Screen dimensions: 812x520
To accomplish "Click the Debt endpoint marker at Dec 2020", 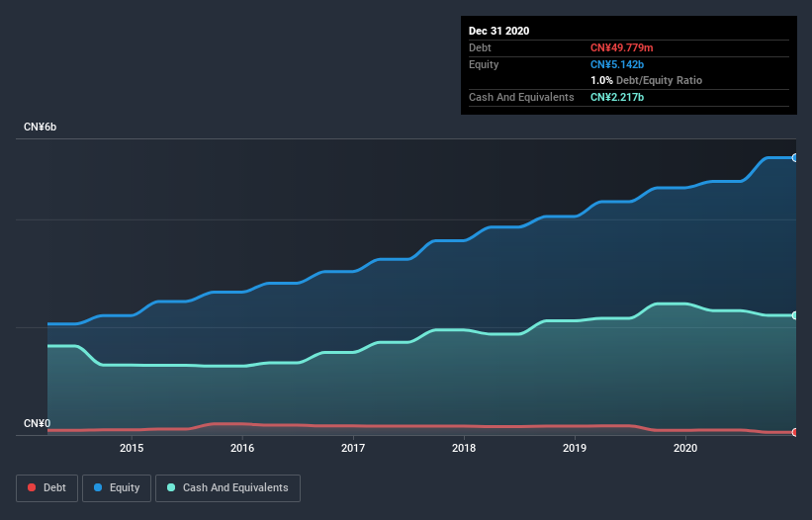I will coord(795,432).
